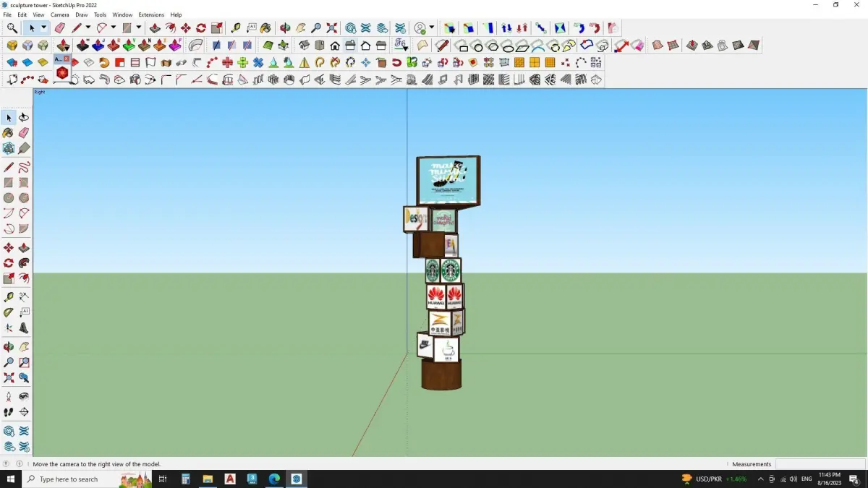Click the Measurements input box

click(820, 464)
